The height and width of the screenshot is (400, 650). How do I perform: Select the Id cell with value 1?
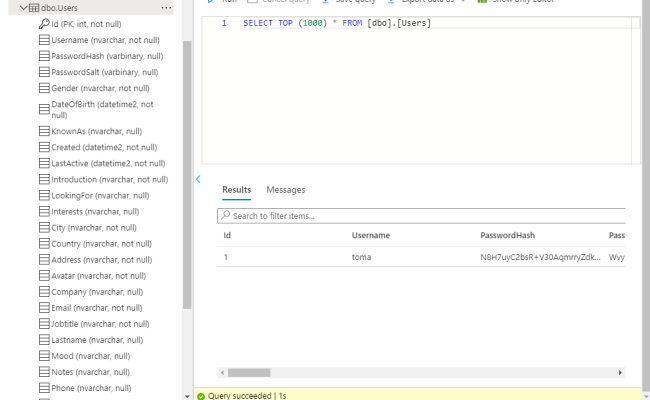(226, 257)
